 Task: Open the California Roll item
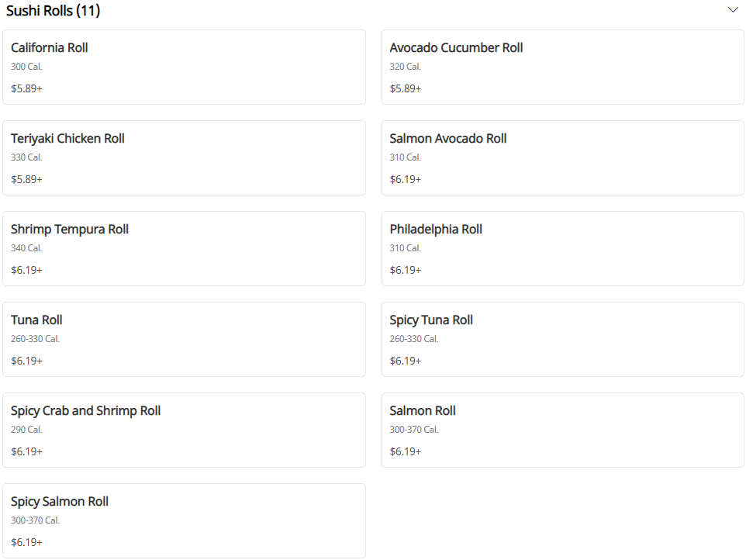(184, 67)
